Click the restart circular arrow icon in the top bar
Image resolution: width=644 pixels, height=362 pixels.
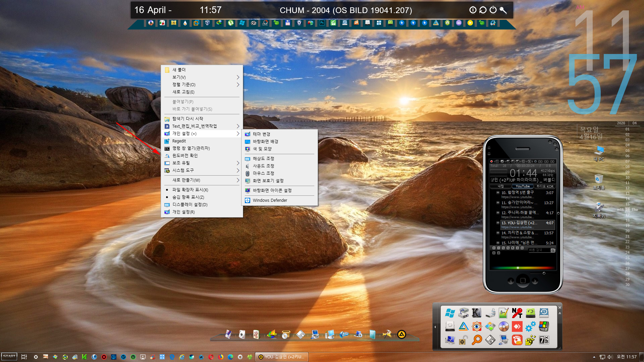click(483, 10)
